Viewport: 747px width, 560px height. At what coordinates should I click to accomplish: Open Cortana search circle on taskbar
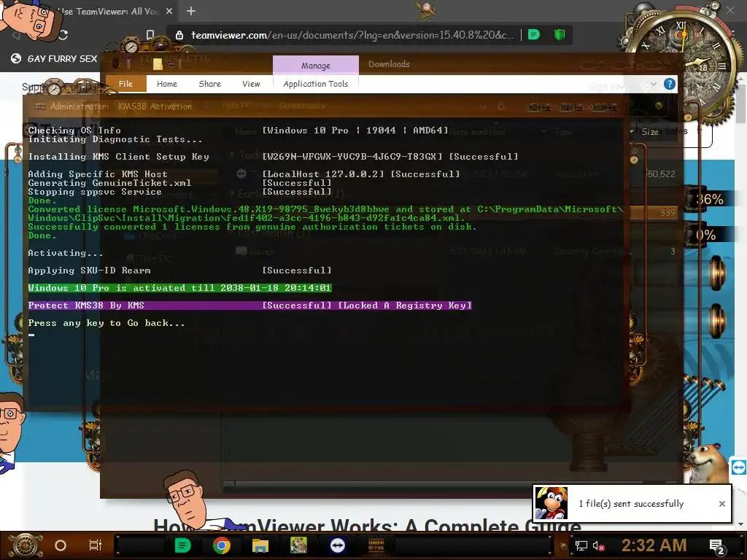(61, 545)
